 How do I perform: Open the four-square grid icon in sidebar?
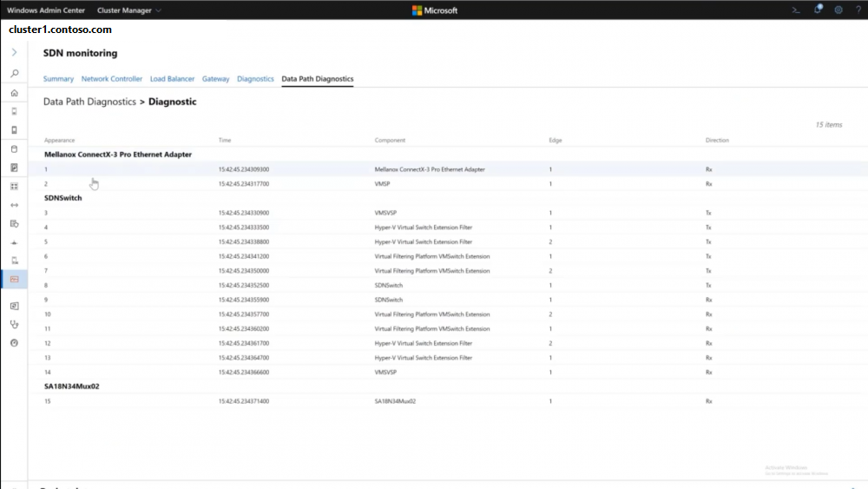coord(15,186)
